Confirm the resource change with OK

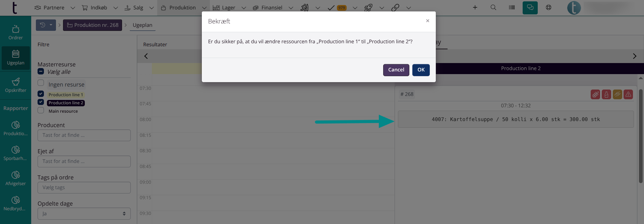pyautogui.click(x=421, y=70)
